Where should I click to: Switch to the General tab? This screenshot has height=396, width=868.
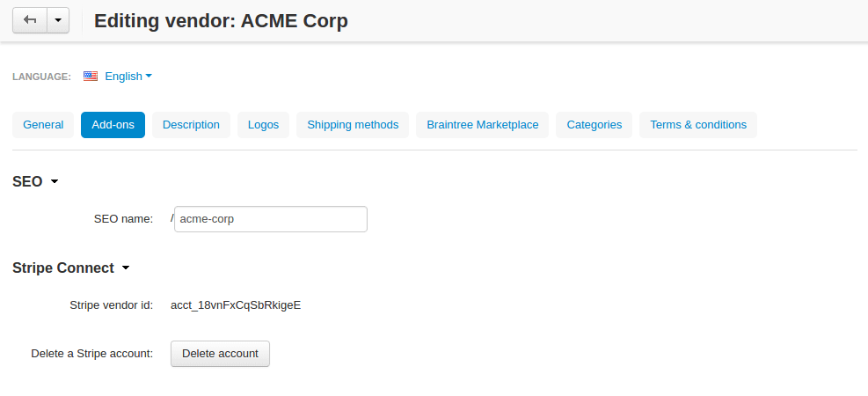click(x=43, y=125)
